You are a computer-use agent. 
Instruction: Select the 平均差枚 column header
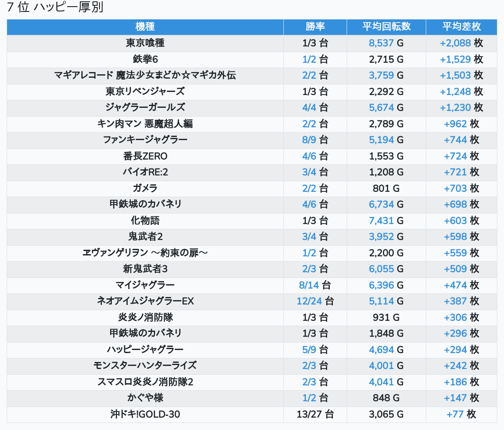(x=461, y=27)
